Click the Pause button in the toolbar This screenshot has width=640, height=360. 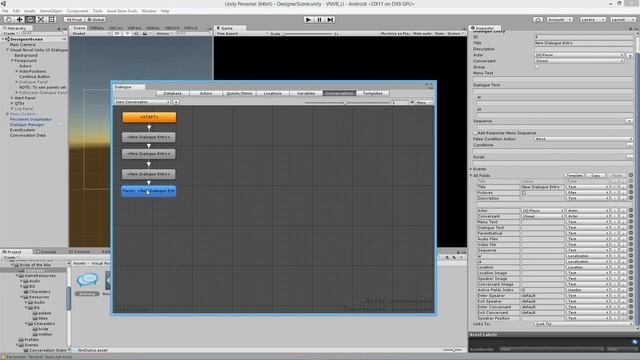tap(320, 20)
